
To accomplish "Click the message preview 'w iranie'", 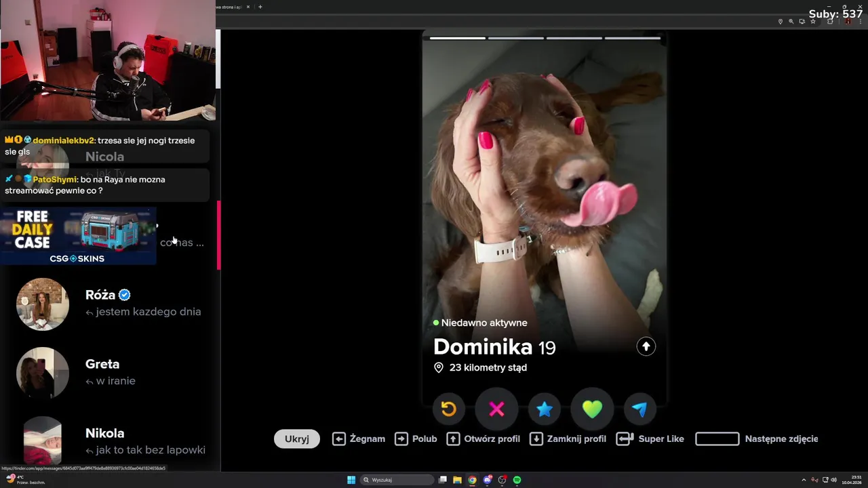I will pyautogui.click(x=116, y=381).
